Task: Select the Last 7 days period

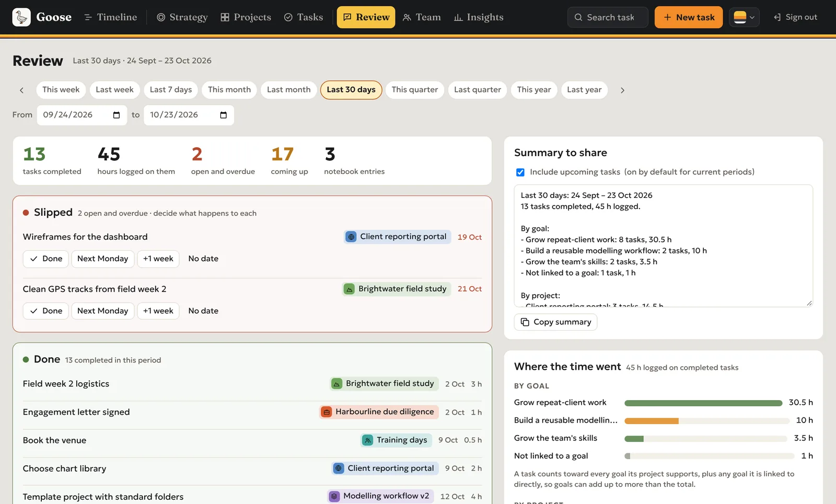Action: pyautogui.click(x=171, y=90)
